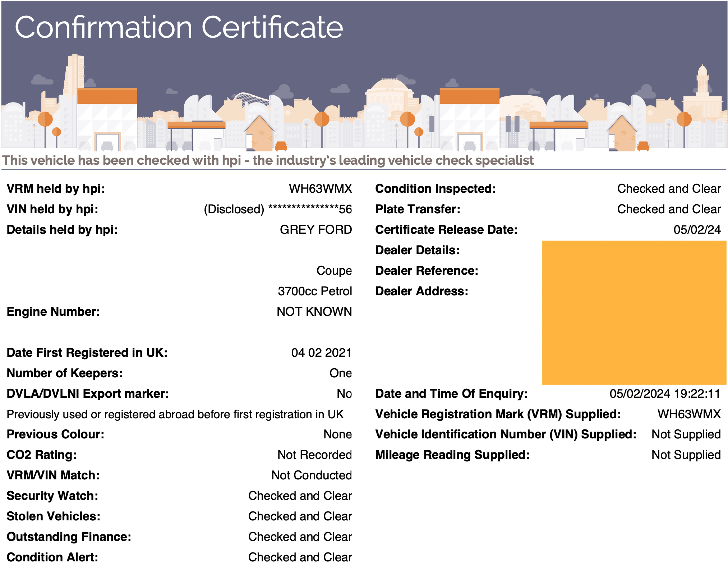This screenshot has width=728, height=579.
Task: Click 'Date First Registered in UK:' label
Action: pyautogui.click(x=87, y=352)
